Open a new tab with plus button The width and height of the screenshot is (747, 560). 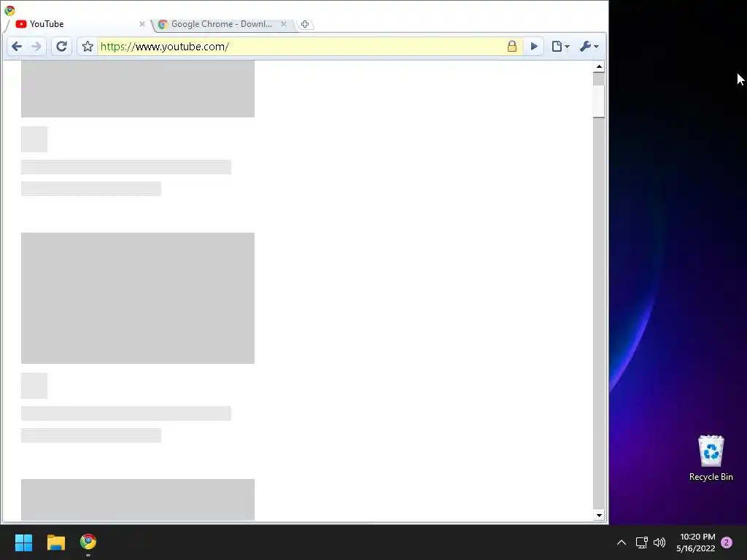click(305, 24)
